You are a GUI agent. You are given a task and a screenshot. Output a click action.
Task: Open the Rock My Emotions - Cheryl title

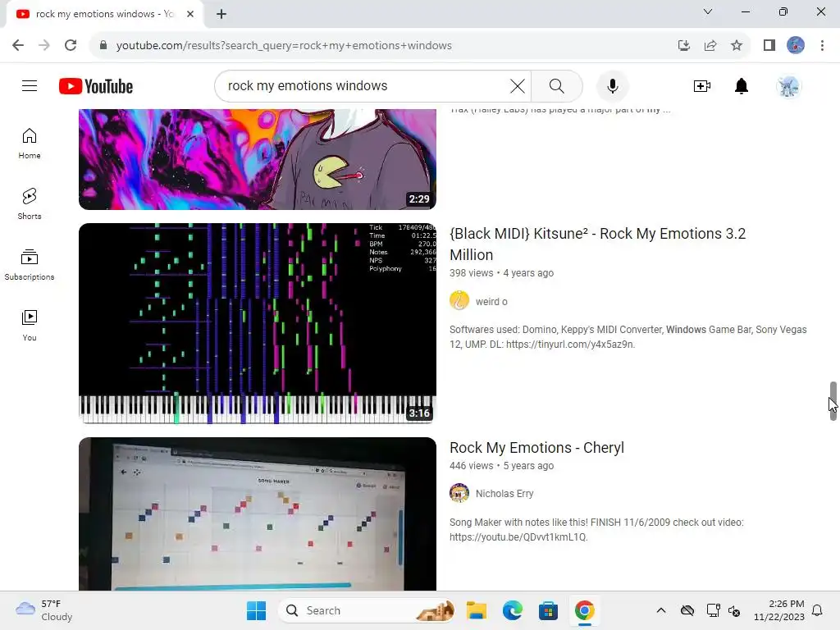[x=536, y=447]
